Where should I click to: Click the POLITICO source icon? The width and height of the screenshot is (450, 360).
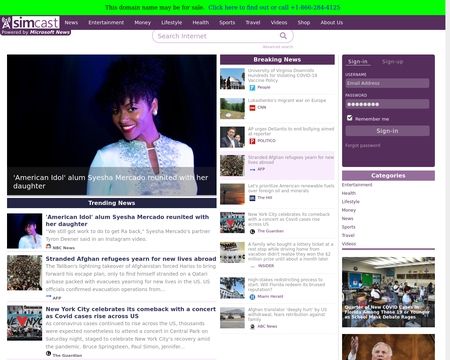click(x=252, y=141)
